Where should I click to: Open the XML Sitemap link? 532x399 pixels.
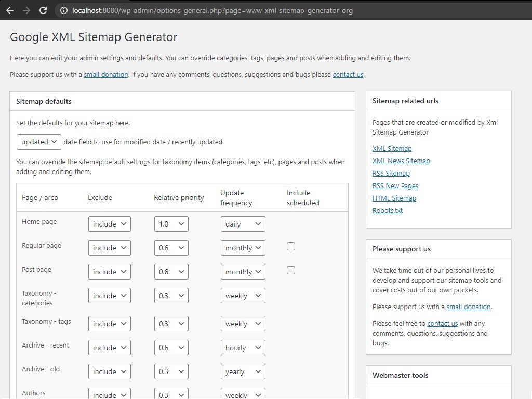[x=392, y=148]
